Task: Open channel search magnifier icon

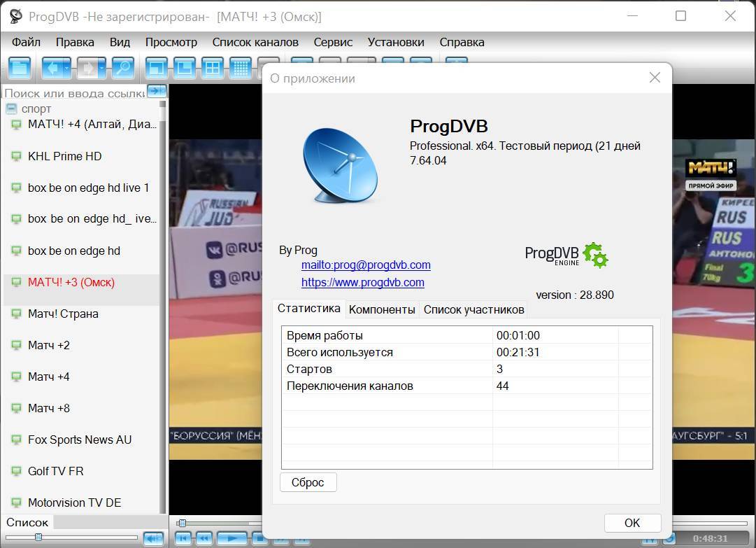Action: tap(123, 68)
